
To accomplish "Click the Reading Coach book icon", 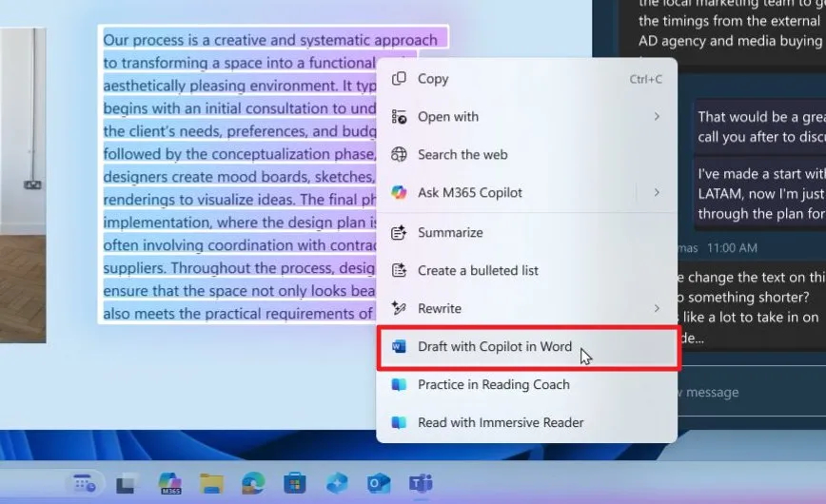I will (399, 385).
